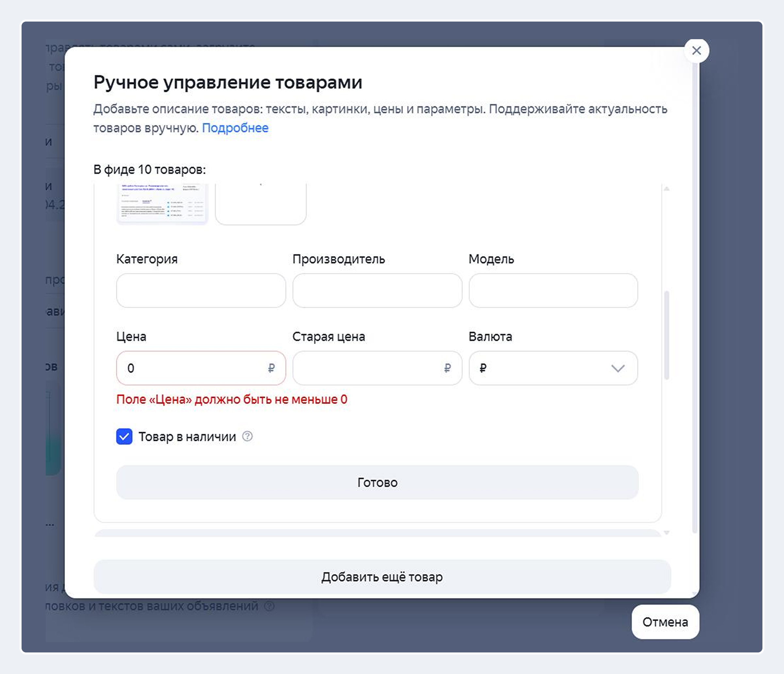Screen dimensions: 784x674
Task: Open the Подробнее help link
Action: [x=235, y=128]
